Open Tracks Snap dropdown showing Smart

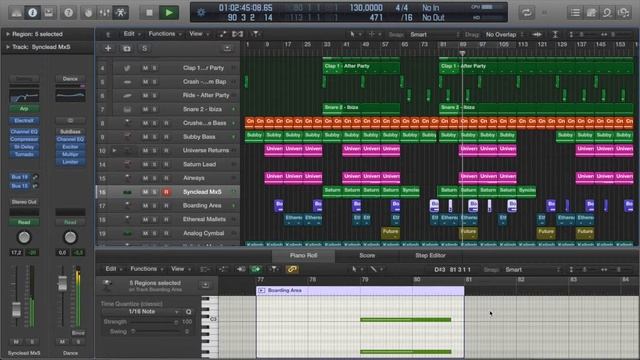pos(434,35)
